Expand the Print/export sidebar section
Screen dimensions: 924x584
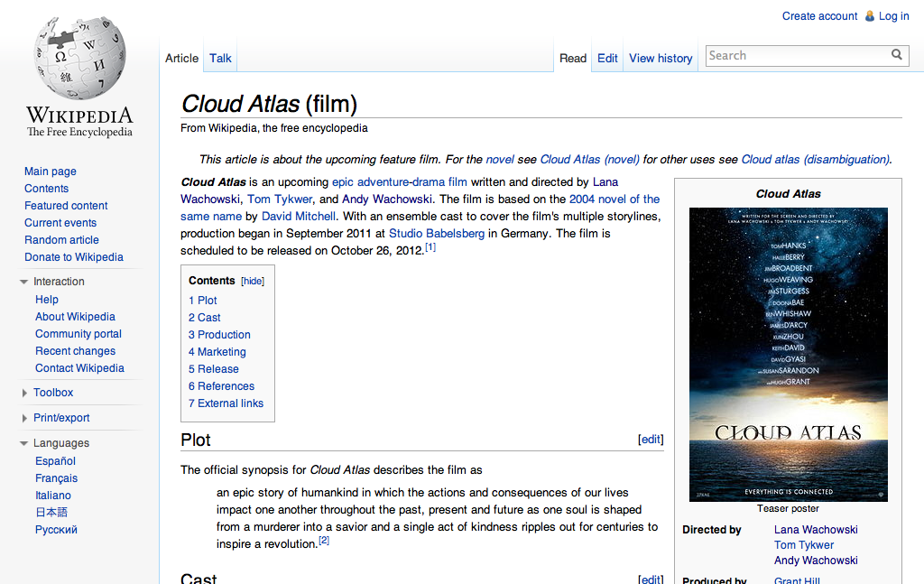[24, 418]
